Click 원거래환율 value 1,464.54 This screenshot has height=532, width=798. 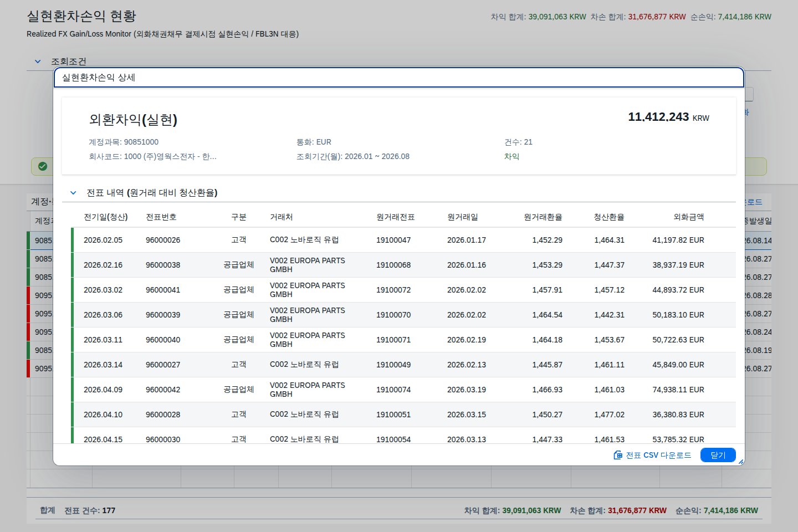(547, 315)
